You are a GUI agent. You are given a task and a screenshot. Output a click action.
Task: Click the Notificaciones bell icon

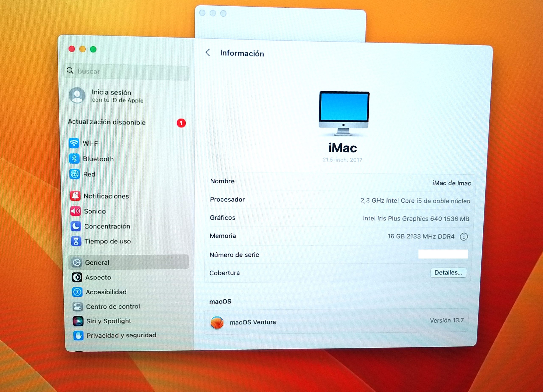click(76, 196)
